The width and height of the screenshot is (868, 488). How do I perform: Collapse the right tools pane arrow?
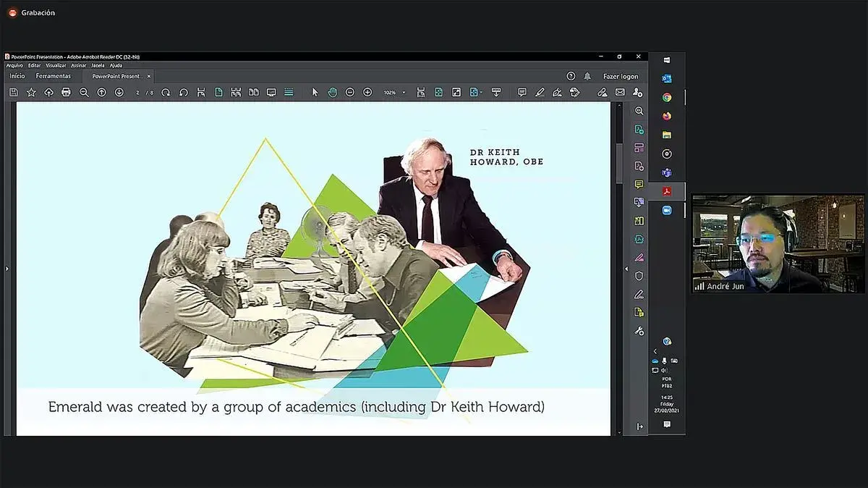point(626,269)
